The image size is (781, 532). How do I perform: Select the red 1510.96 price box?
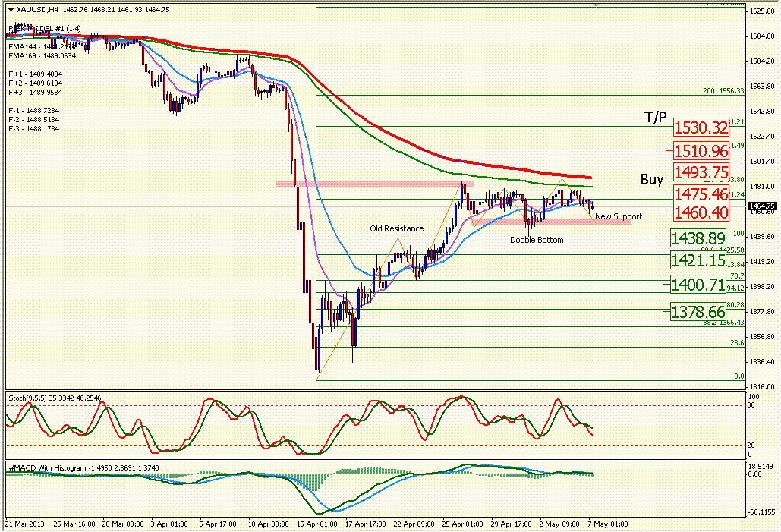pos(701,150)
